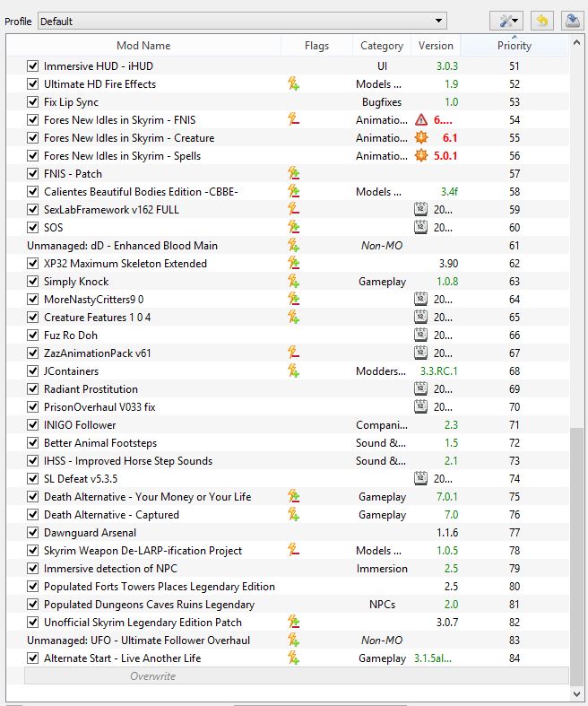Click calendar icon for Radiant Prostitution
The height and width of the screenshot is (706, 588).
pyautogui.click(x=420, y=389)
